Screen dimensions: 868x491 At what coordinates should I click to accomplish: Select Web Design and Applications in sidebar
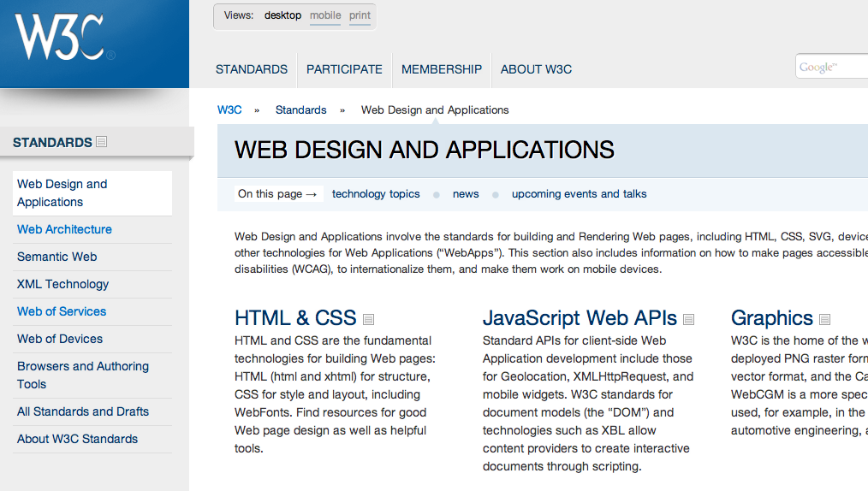click(92, 193)
